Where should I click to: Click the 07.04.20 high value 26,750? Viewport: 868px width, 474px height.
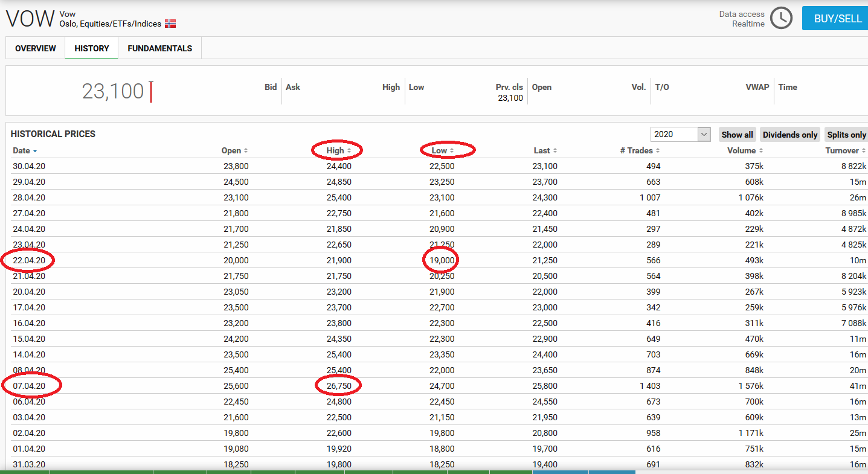coord(339,386)
